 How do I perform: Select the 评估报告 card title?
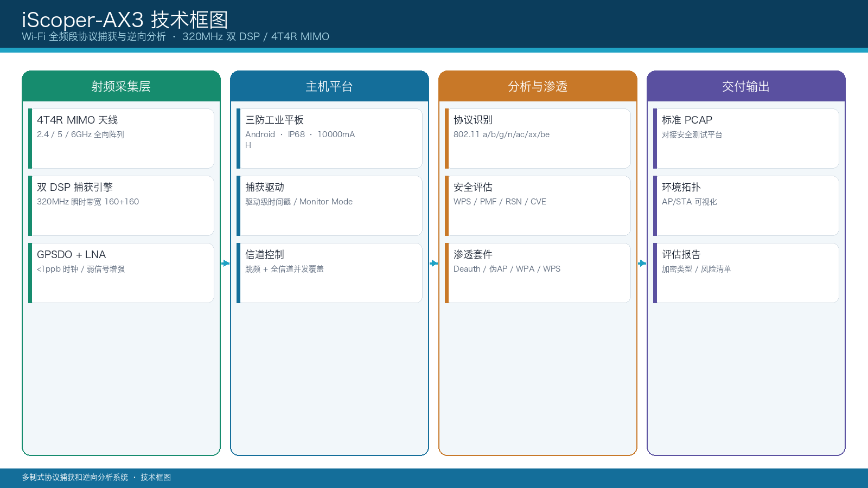681,254
